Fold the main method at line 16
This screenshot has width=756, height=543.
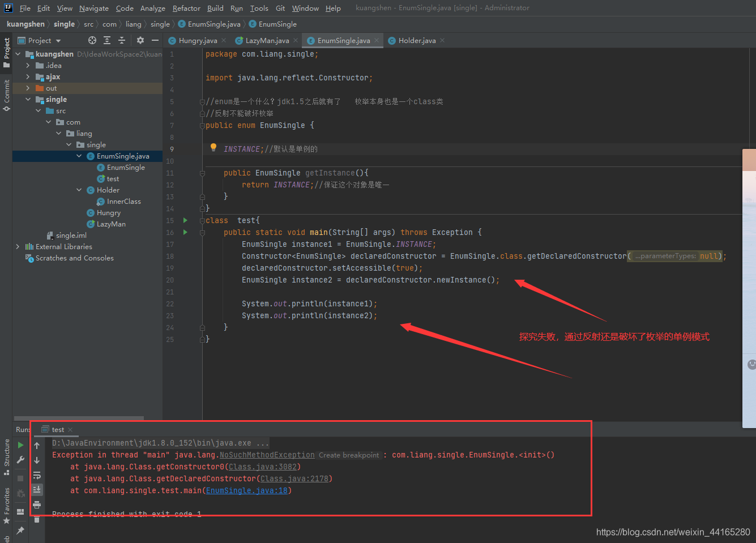202,233
